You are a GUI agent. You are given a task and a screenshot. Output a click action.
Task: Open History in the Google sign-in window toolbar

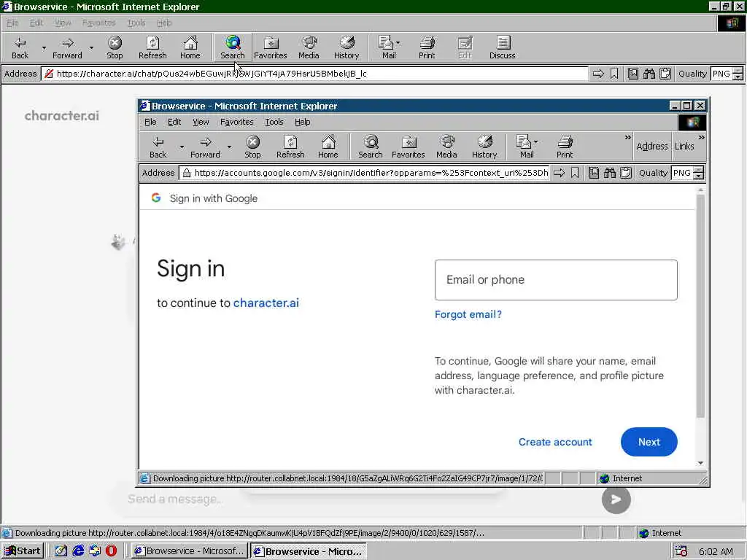pyautogui.click(x=484, y=147)
